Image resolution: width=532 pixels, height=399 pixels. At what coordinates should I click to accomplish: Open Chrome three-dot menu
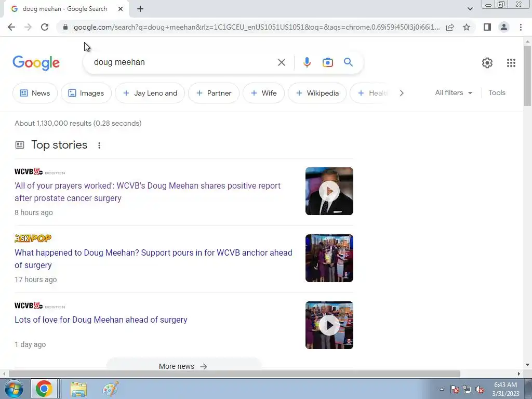coord(521,27)
